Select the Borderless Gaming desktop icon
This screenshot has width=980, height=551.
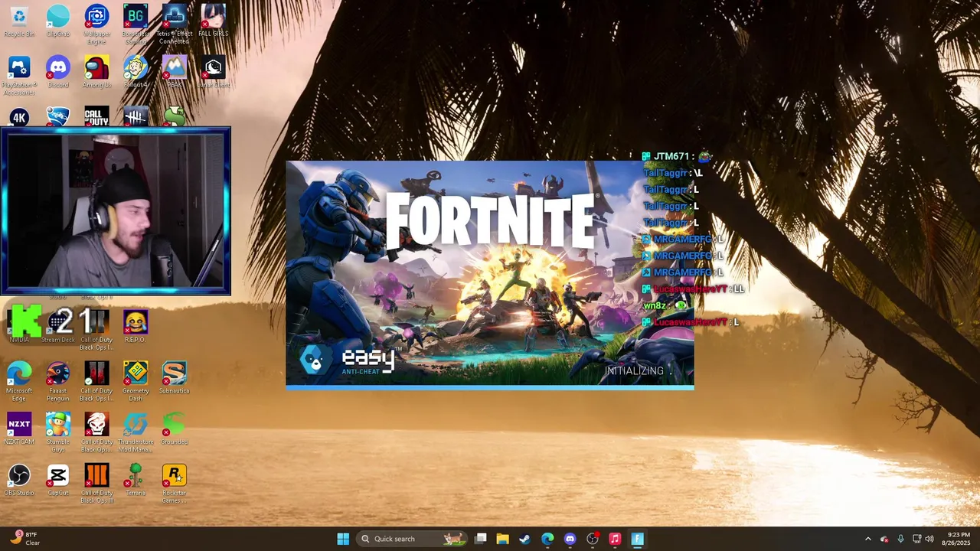click(x=136, y=24)
